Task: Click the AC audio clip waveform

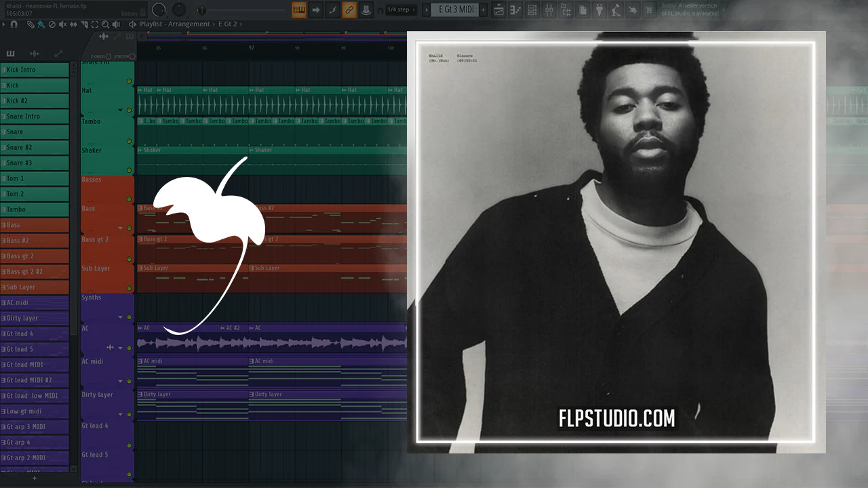Action: [272, 343]
